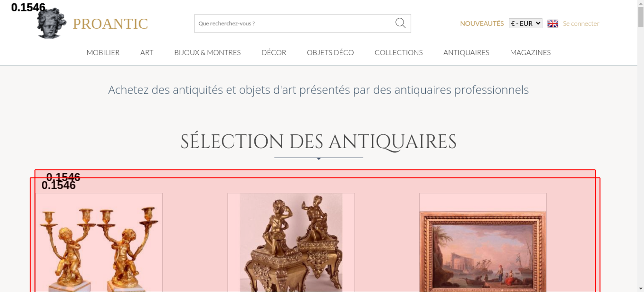Open the ART menu
The image size is (644, 292).
(x=147, y=52)
